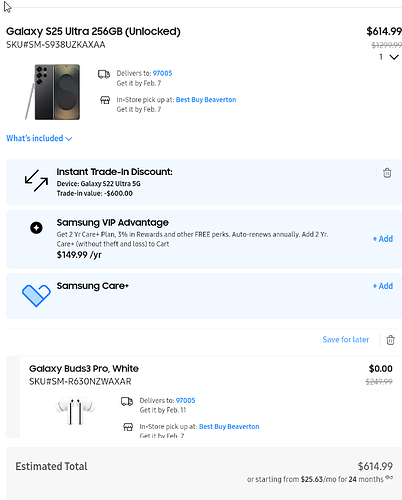Change S25 Ultra pickup store Best Buy Beaverton

pos(206,100)
